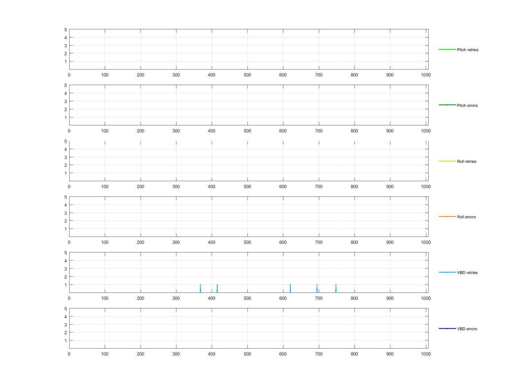Click the 'Pitch retries' legend label
This screenshot has width=532, height=392.
[x=467, y=50]
